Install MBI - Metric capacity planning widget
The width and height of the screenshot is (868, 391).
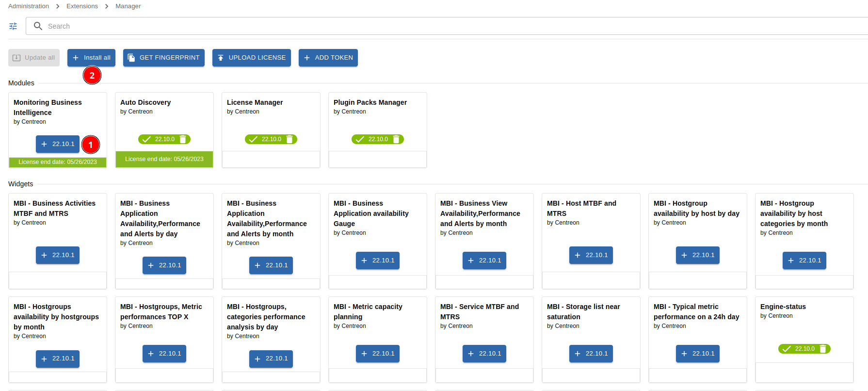[377, 354]
